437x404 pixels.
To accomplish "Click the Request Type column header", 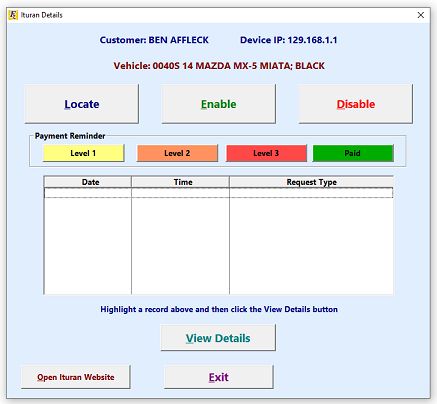I will click(x=311, y=182).
